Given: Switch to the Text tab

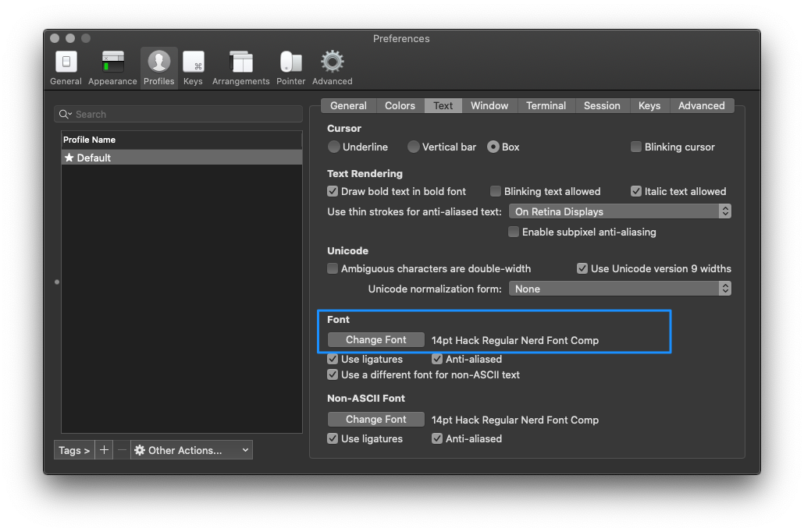Looking at the screenshot, I should [443, 105].
